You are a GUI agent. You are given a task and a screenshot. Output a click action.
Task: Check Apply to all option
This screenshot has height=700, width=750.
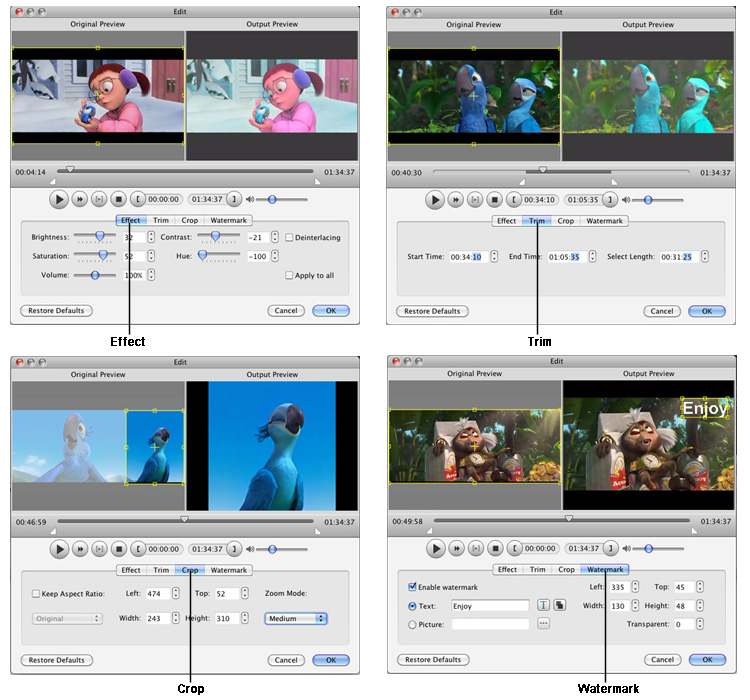[289, 275]
